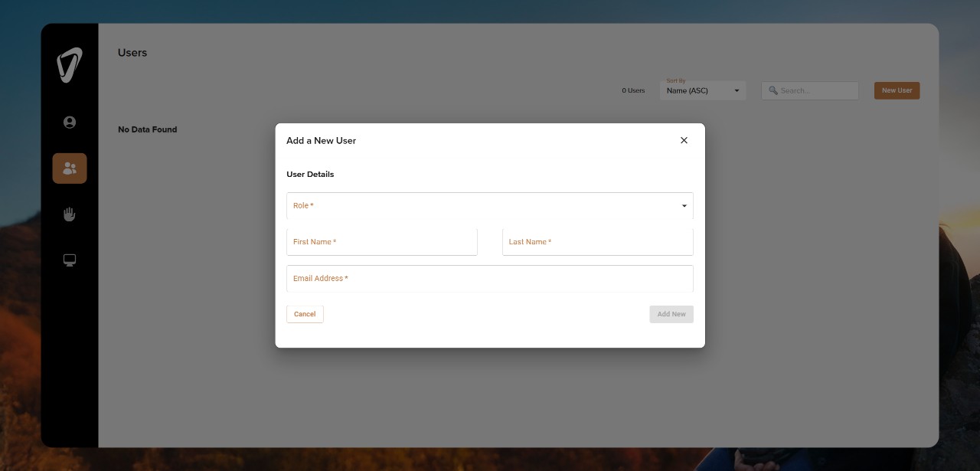Open the Name (ASC) sort dropdown
Viewport: 980px width, 471px height.
pyautogui.click(x=703, y=90)
